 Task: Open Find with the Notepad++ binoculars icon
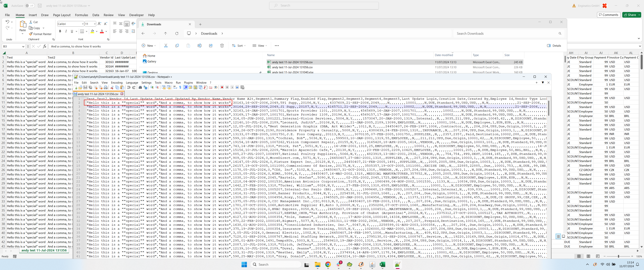(x=140, y=87)
